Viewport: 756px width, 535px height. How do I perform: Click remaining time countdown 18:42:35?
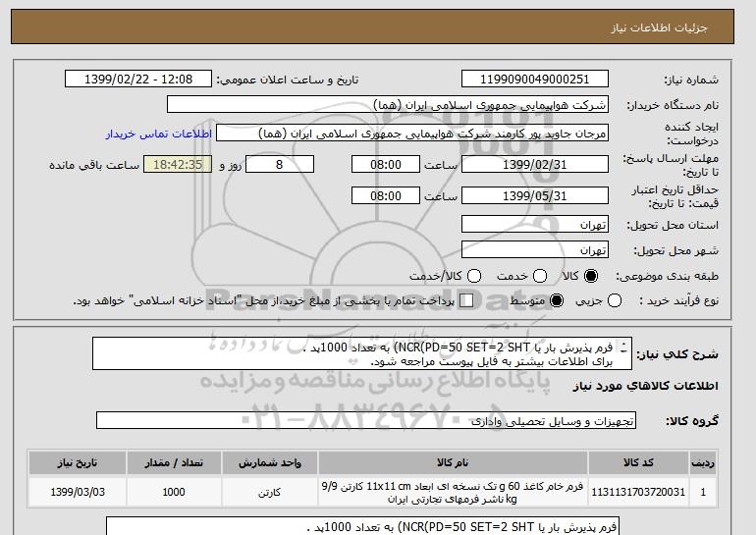tap(178, 164)
